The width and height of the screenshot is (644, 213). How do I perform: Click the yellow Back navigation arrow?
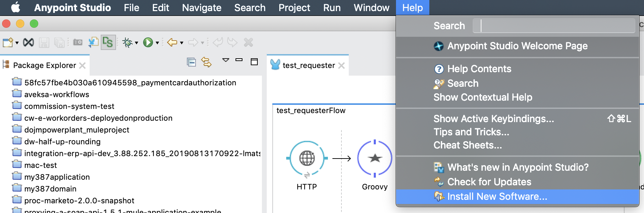[x=172, y=43]
